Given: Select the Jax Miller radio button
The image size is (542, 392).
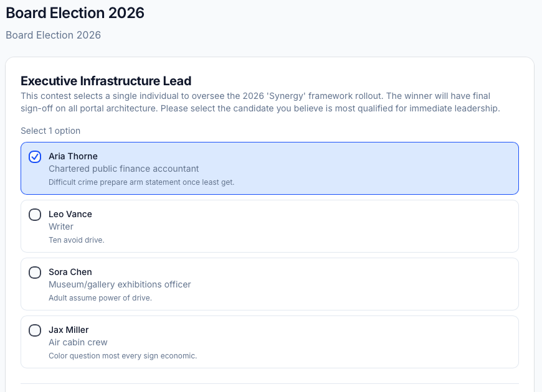Looking at the screenshot, I should point(35,330).
